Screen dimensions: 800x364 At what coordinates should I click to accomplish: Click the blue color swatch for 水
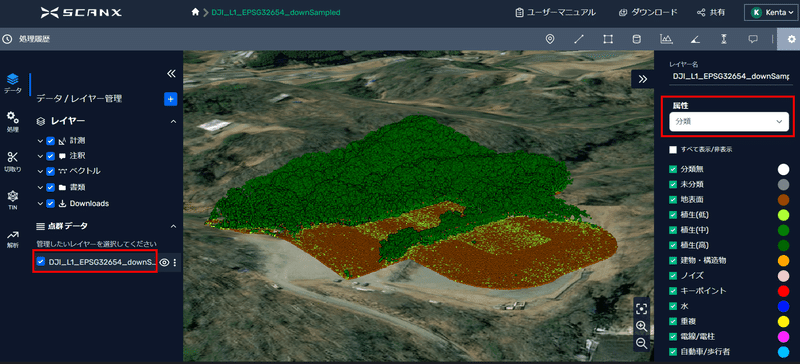[783, 306]
